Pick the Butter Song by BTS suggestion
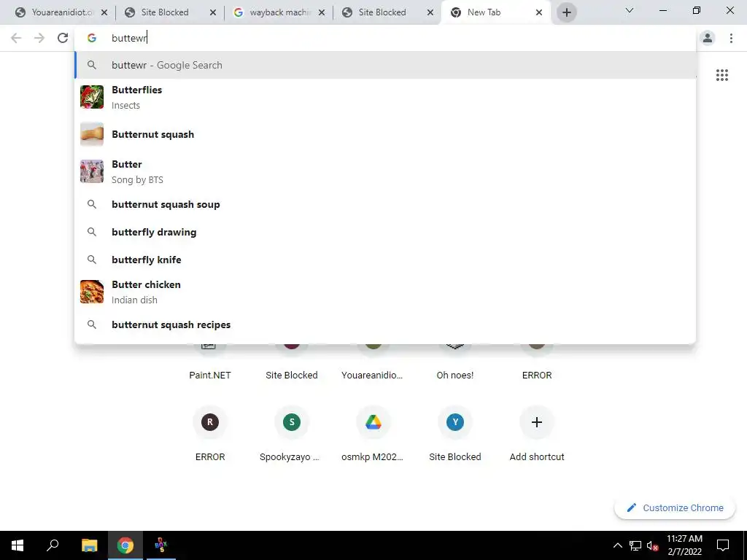 pyautogui.click(x=385, y=171)
